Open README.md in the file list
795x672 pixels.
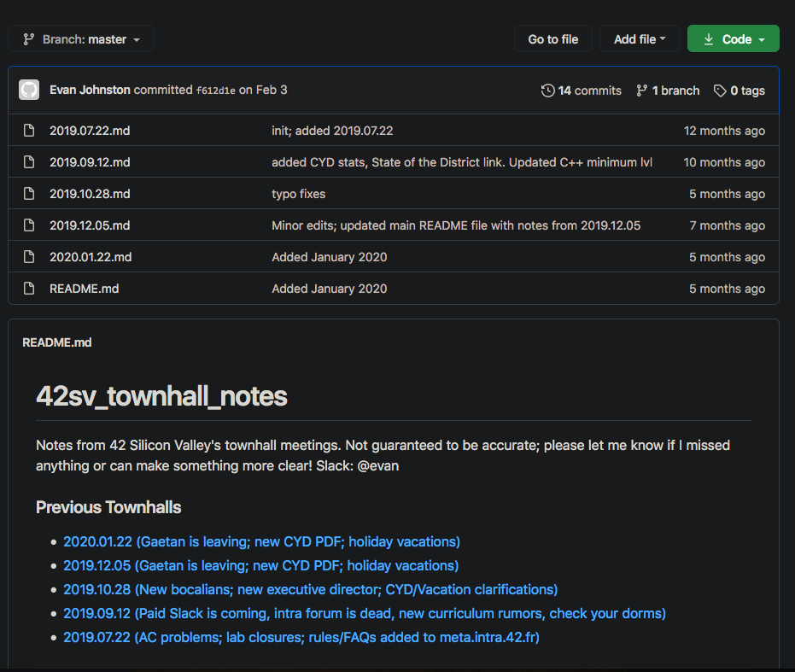[x=85, y=288]
